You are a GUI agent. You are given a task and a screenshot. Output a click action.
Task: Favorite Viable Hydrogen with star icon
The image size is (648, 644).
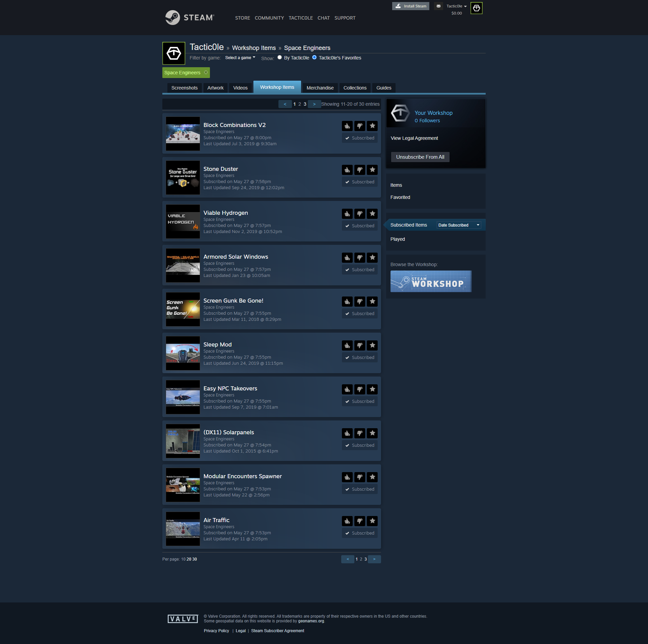click(372, 214)
